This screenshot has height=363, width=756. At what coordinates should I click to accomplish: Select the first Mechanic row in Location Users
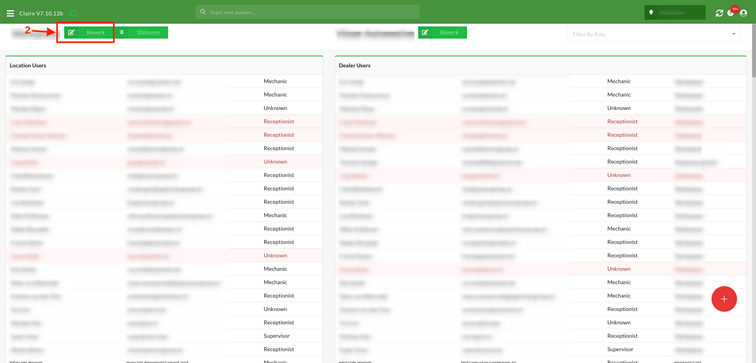point(164,81)
